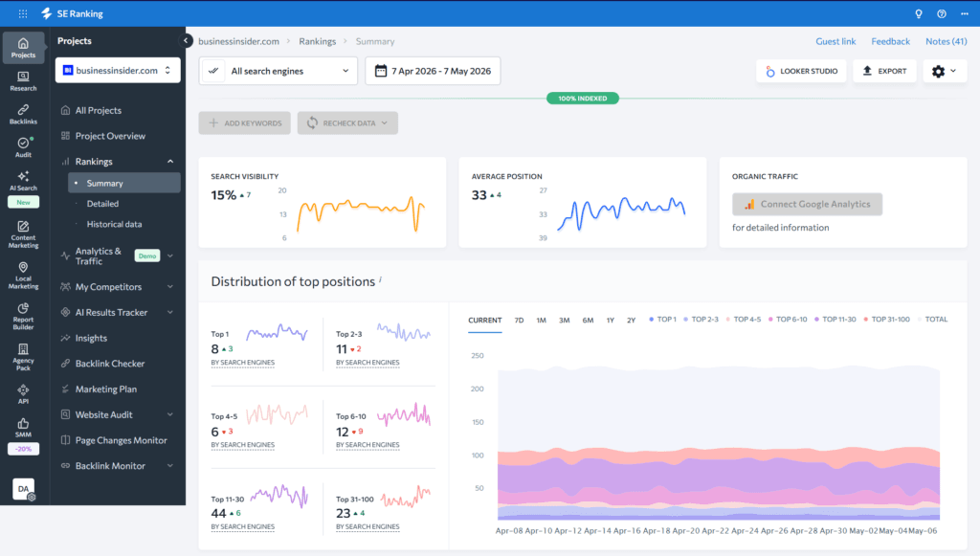The image size is (980, 556).
Task: Click the calendar icon in date range
Action: (x=381, y=71)
